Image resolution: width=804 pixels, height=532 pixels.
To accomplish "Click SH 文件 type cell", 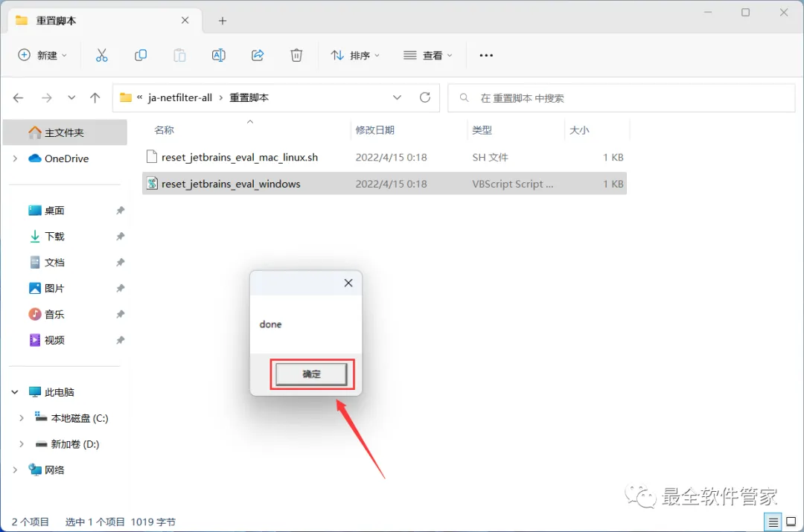I will click(x=490, y=157).
